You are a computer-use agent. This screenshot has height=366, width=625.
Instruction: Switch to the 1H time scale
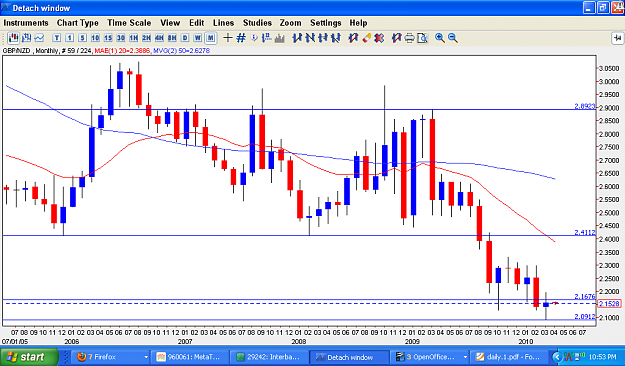point(134,38)
